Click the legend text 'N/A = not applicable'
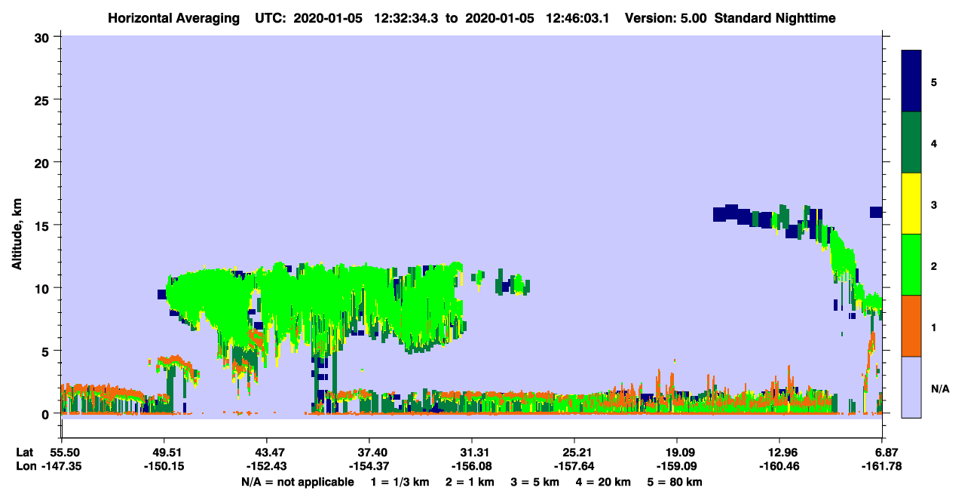Screen dimensions: 980x503 pos(297,482)
